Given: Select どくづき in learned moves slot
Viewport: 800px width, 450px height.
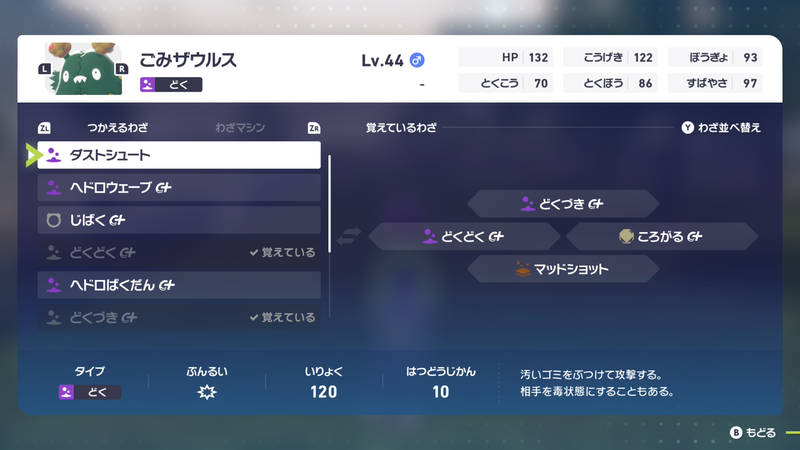Looking at the screenshot, I should click(562, 204).
